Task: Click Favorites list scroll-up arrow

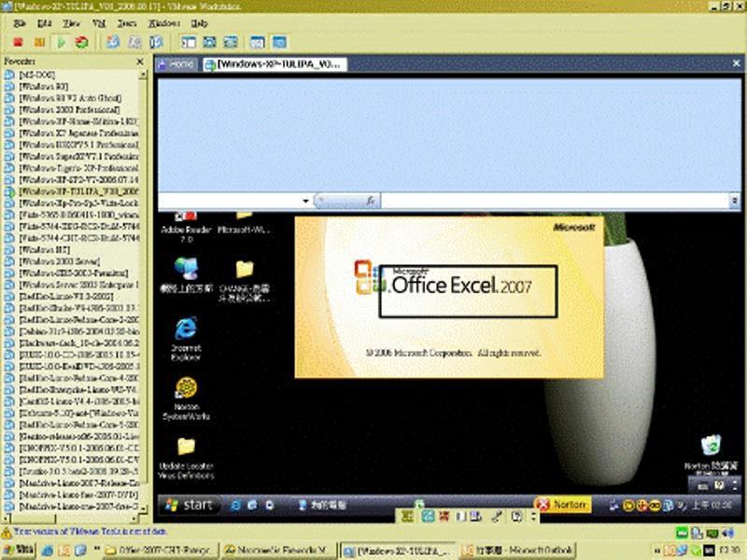Action: [144, 76]
